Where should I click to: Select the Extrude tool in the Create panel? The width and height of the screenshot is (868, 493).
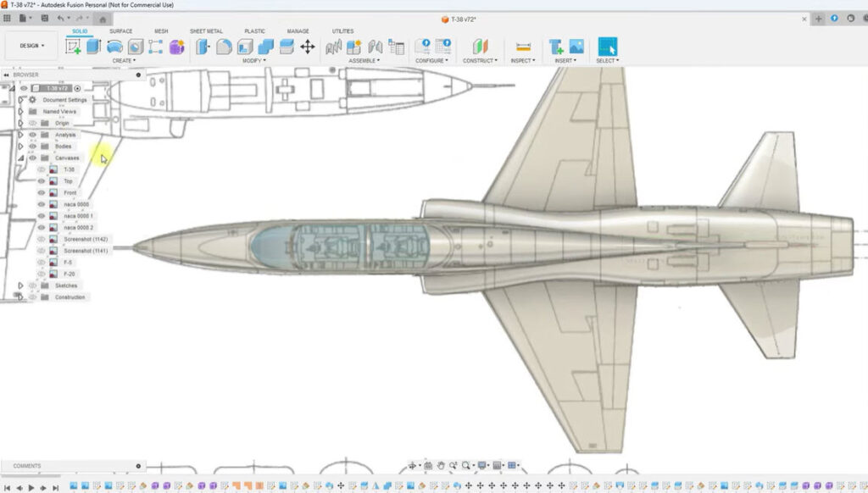point(93,46)
